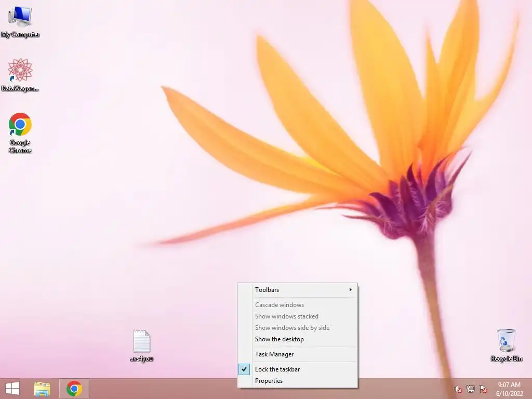Open Task Manager from context menu
This screenshot has height=399, width=532.
pos(298,354)
